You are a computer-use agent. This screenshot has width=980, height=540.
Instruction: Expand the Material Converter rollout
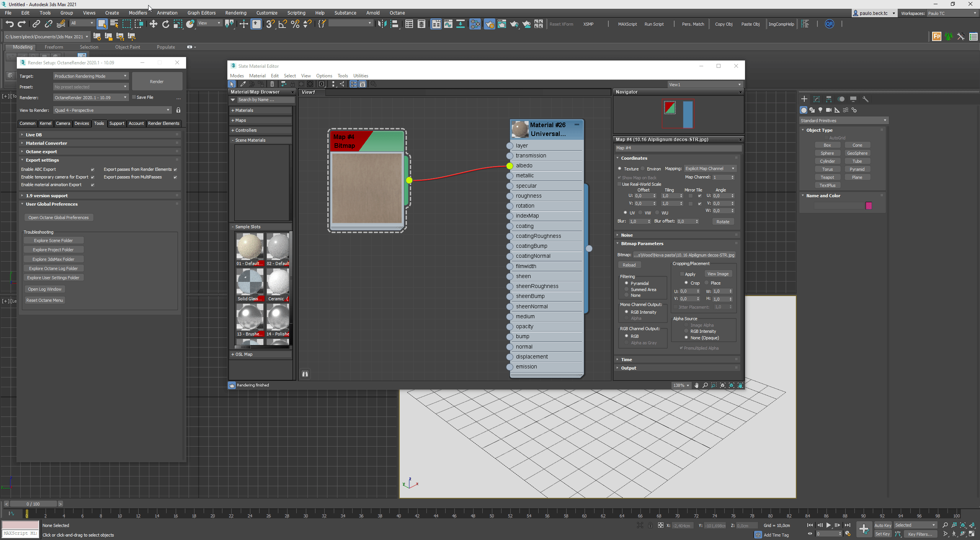[46, 143]
